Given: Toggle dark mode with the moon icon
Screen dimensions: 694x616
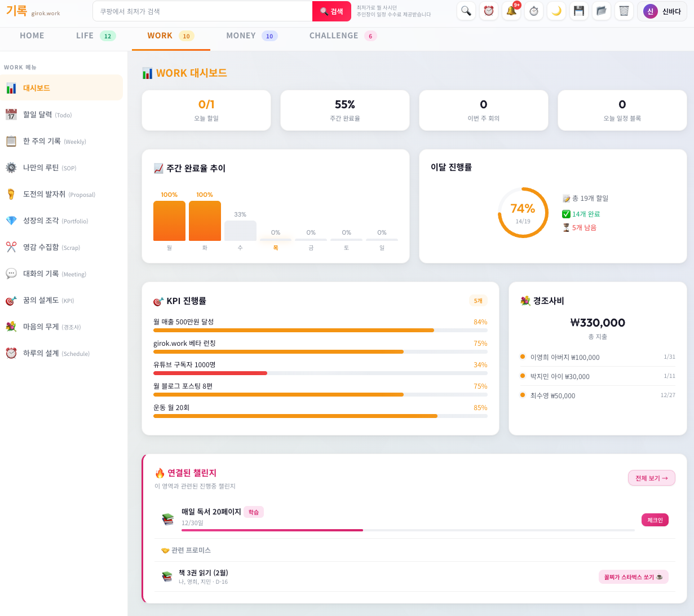Looking at the screenshot, I should [x=556, y=11].
